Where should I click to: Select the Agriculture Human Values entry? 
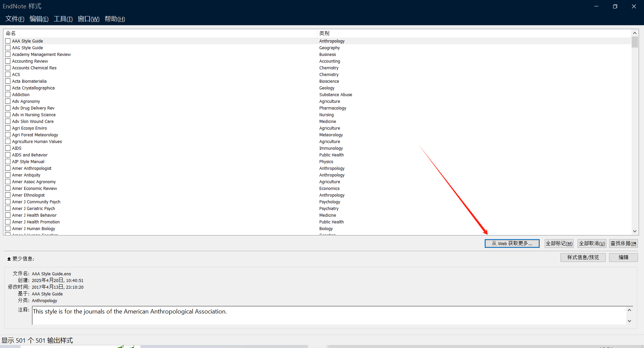pos(37,141)
